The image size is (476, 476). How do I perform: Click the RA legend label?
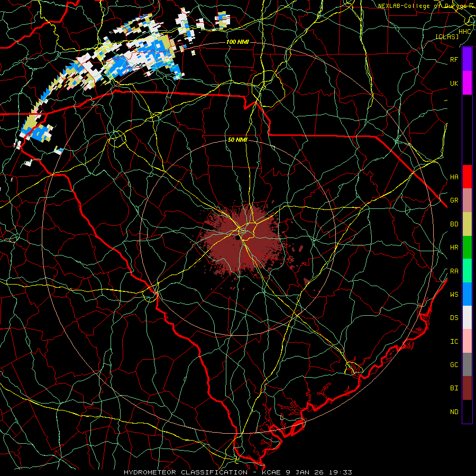[x=454, y=271]
